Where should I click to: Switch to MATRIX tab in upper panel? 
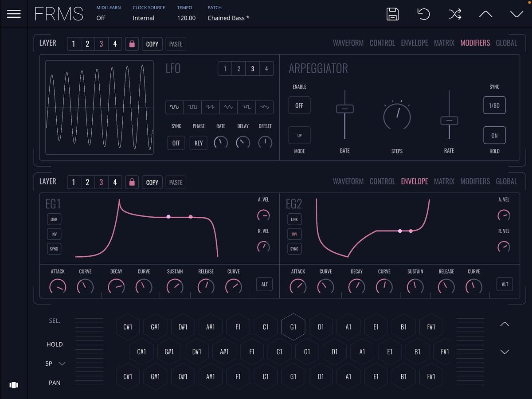coord(444,43)
